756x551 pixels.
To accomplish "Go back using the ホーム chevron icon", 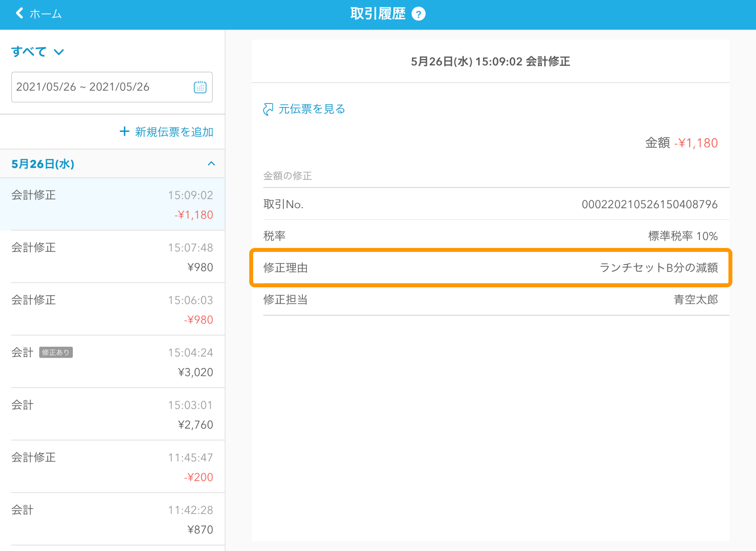I will 19,13.
